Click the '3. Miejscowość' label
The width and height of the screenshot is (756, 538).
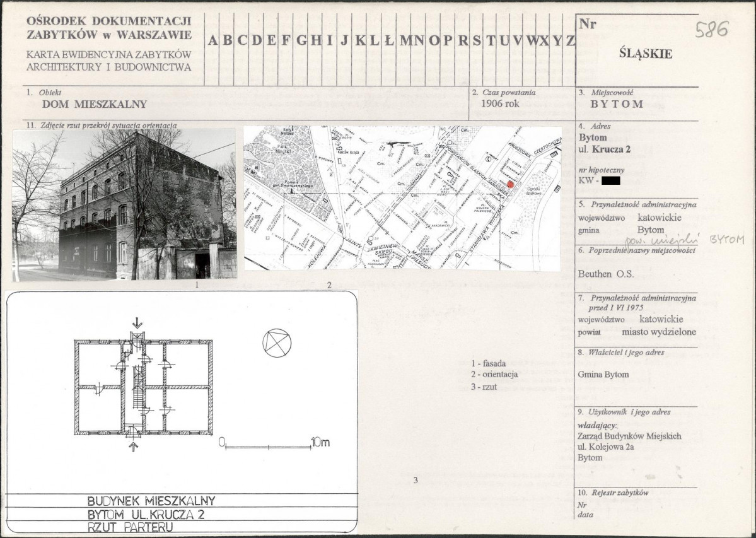tap(606, 93)
